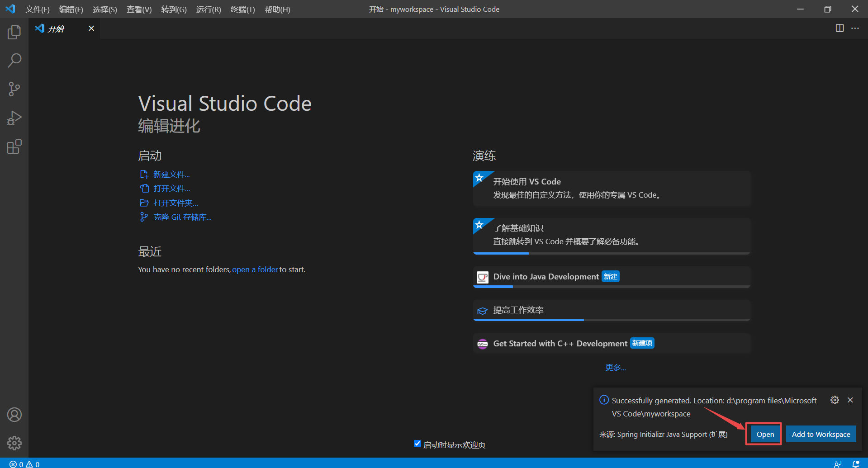Click the 直接跳转到 VS Code description text
This screenshot has height=468, width=868.
tap(566, 241)
